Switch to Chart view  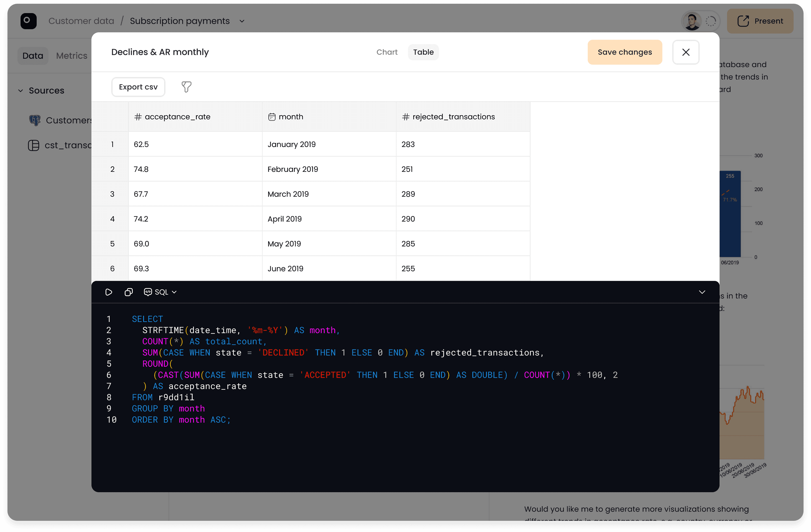pyautogui.click(x=387, y=52)
